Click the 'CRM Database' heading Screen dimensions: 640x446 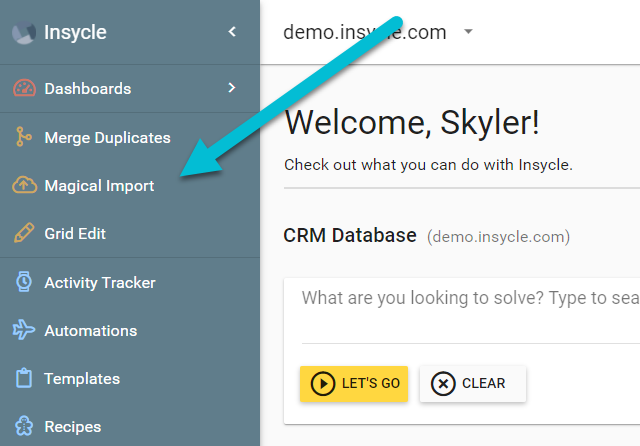pyautogui.click(x=350, y=235)
